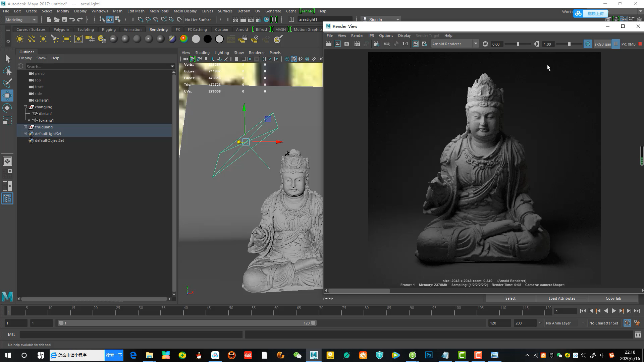Click the Copy Tab button
Viewport: 644px width, 362px height.
tap(613, 298)
